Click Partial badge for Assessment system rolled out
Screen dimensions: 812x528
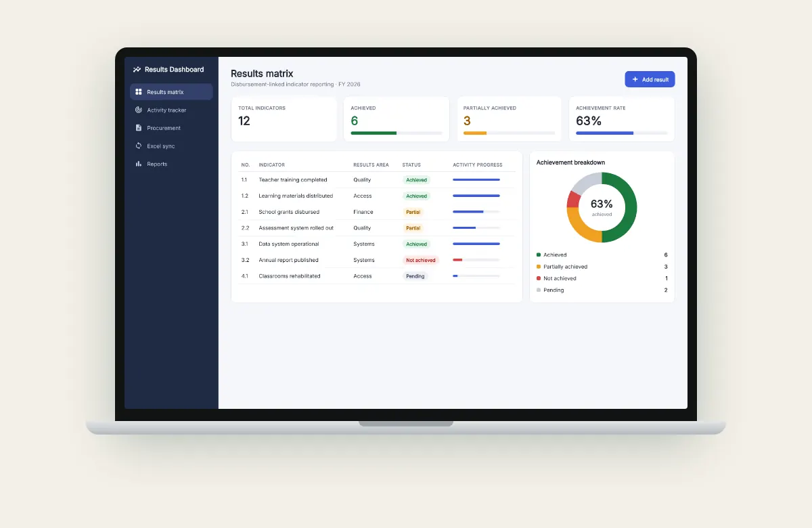point(413,228)
